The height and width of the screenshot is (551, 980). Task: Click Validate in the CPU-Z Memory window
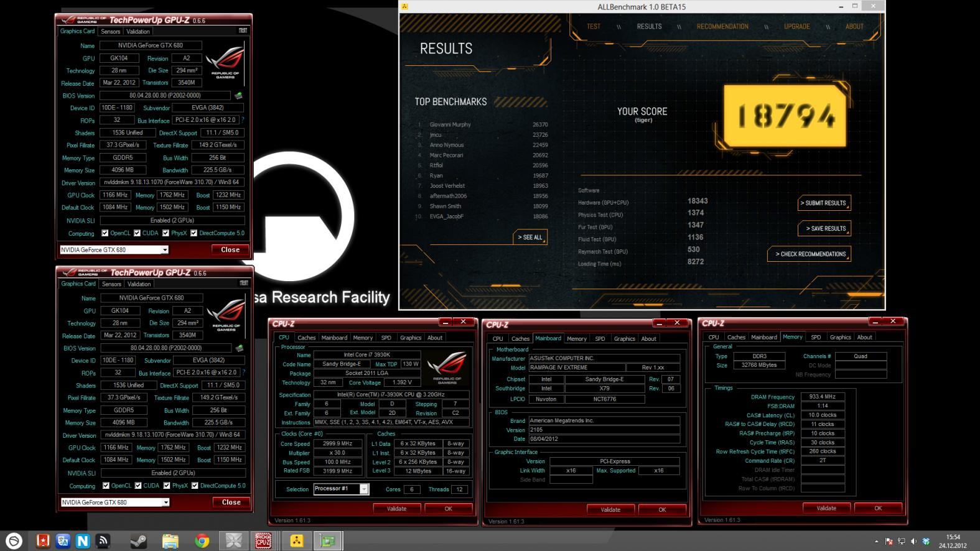[x=826, y=508]
